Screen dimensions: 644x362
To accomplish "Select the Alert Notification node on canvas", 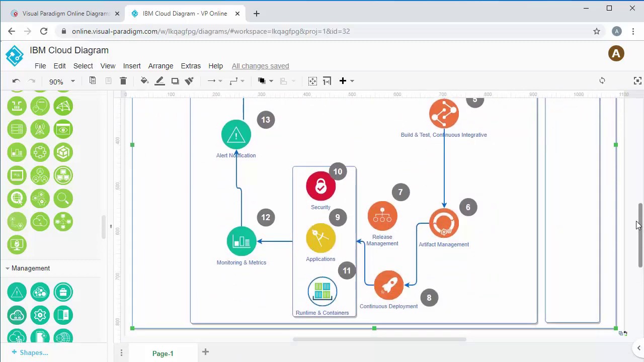I will (x=236, y=135).
